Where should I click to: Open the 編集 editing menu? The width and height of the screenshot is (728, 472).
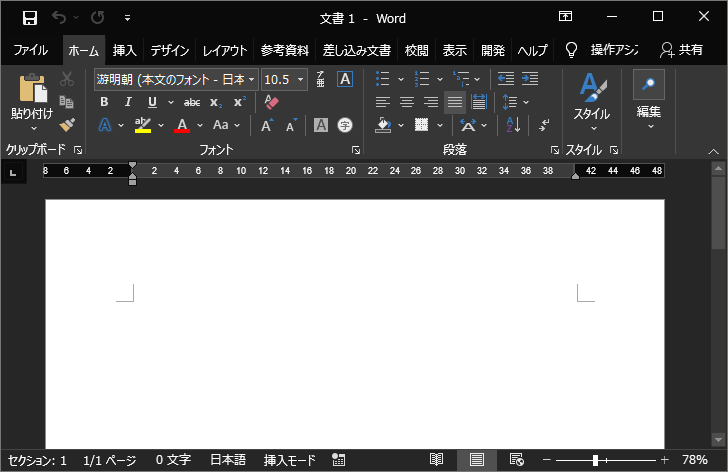tap(649, 100)
